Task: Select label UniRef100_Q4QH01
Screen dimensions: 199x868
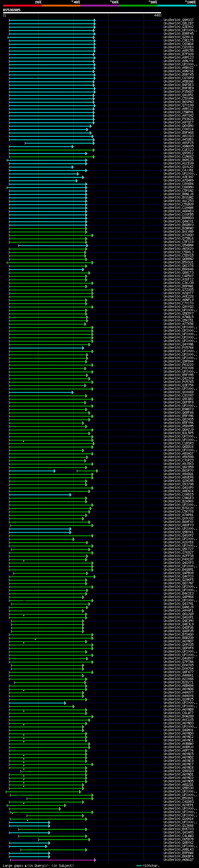Action: tap(179, 730)
